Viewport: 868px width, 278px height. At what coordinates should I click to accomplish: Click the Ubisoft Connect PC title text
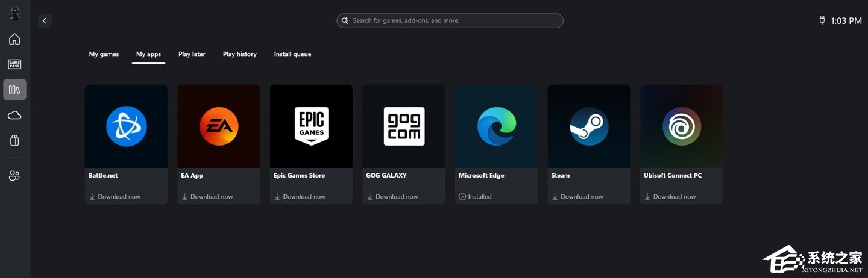pos(673,176)
